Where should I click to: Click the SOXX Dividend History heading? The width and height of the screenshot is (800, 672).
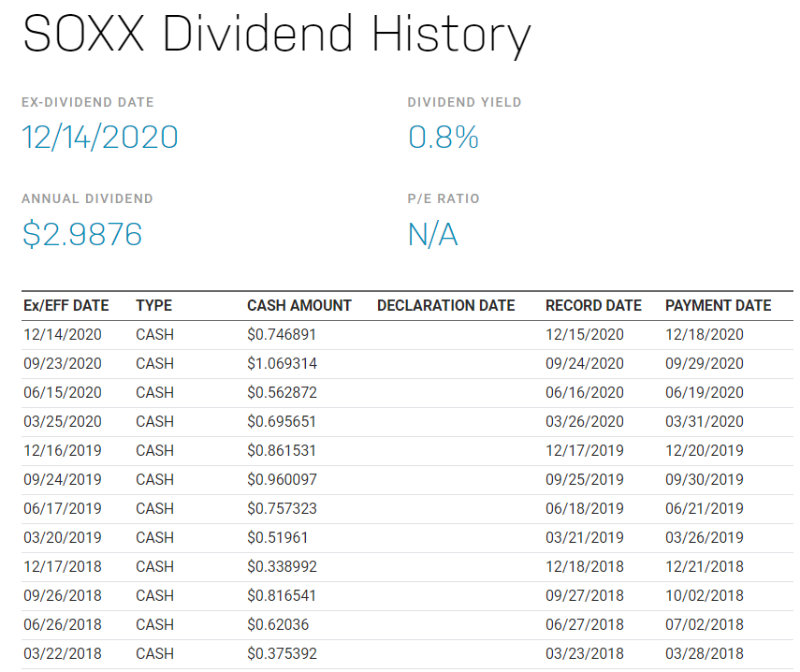tap(277, 35)
